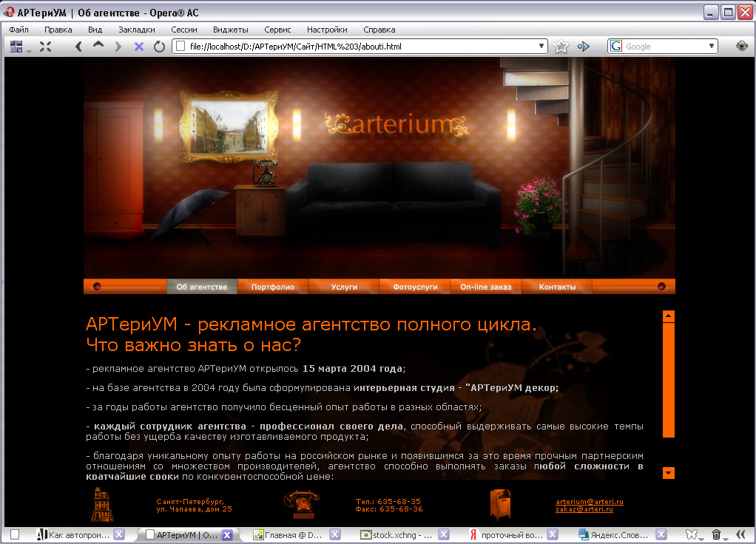Bookmark the page with the star icon
The height and width of the screenshot is (544, 756).
click(x=561, y=47)
